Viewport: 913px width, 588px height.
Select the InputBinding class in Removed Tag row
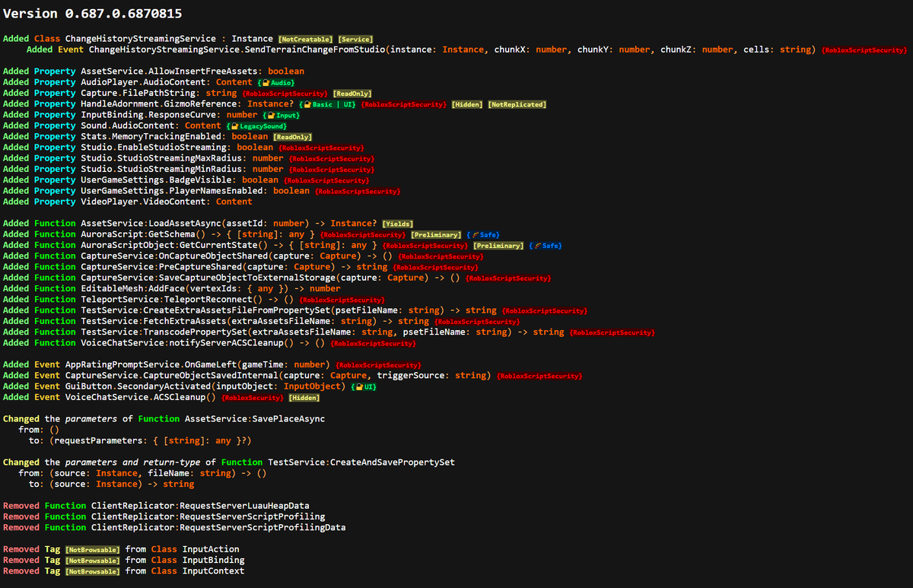[x=212, y=560]
